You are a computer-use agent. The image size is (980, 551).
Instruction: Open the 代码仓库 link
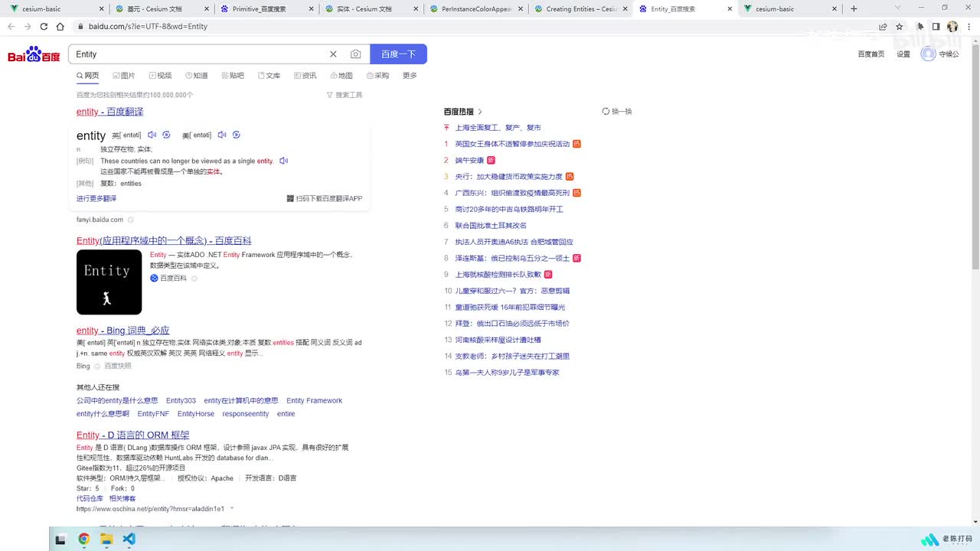click(90, 498)
